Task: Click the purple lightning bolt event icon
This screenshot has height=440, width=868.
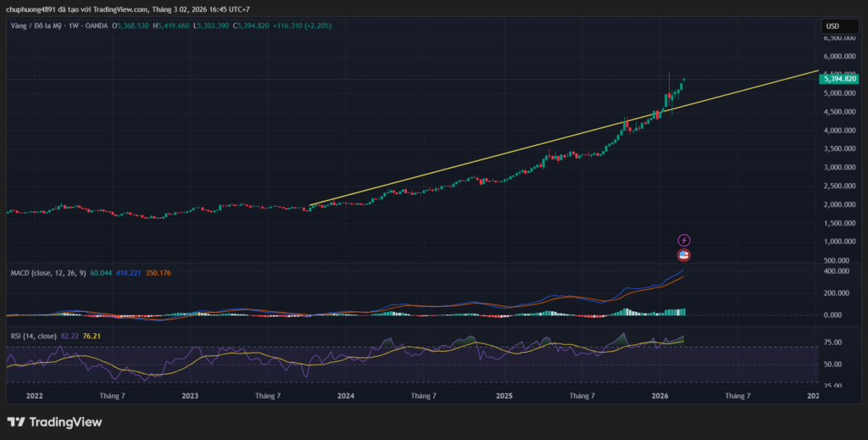Action: point(684,241)
